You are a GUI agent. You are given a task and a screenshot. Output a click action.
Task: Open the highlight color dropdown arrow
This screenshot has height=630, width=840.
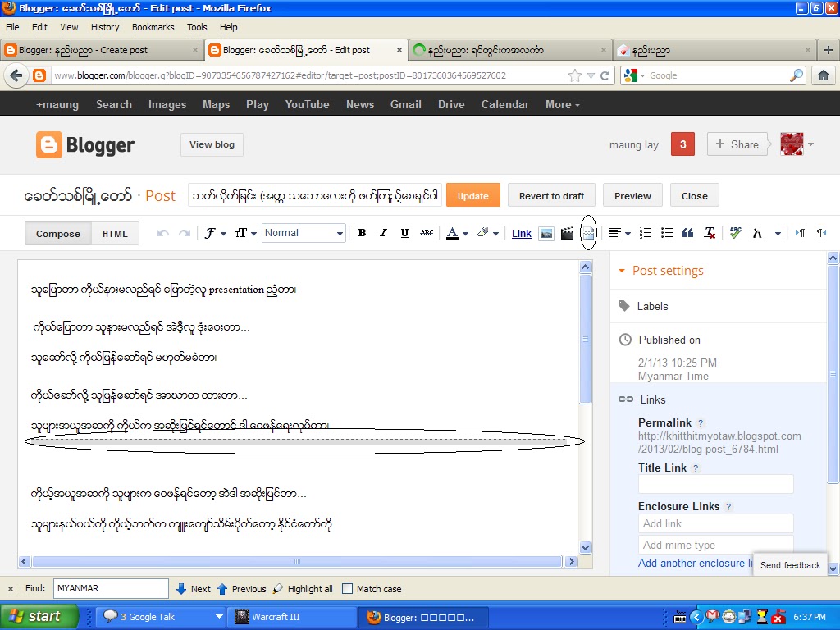[x=496, y=234]
